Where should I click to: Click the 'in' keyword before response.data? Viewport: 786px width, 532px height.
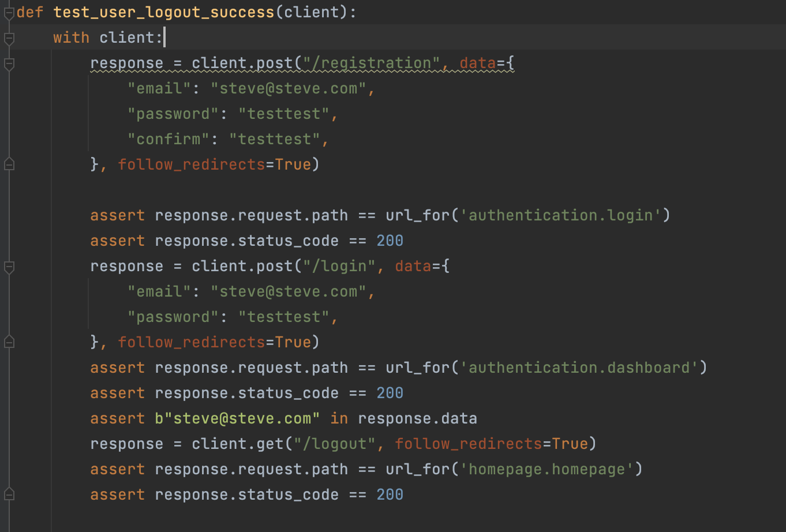point(339,419)
